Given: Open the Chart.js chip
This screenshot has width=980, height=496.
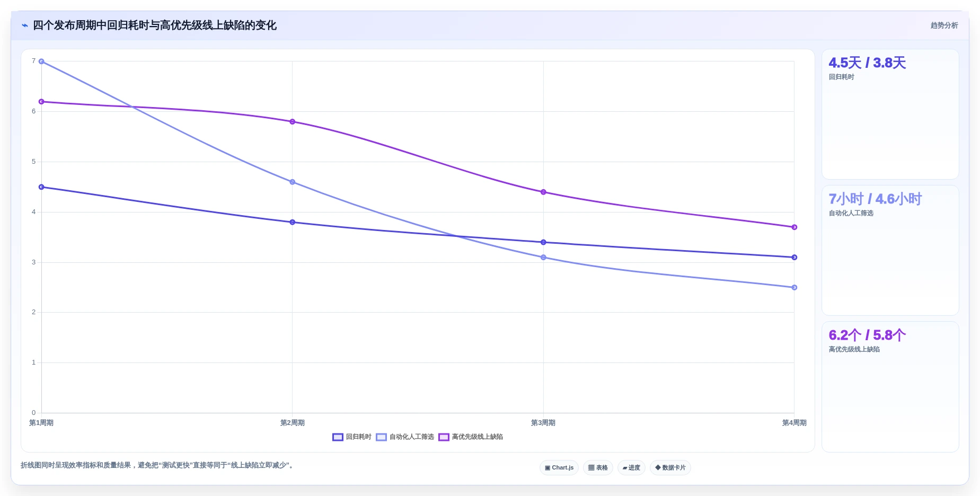Looking at the screenshot, I should [x=559, y=468].
